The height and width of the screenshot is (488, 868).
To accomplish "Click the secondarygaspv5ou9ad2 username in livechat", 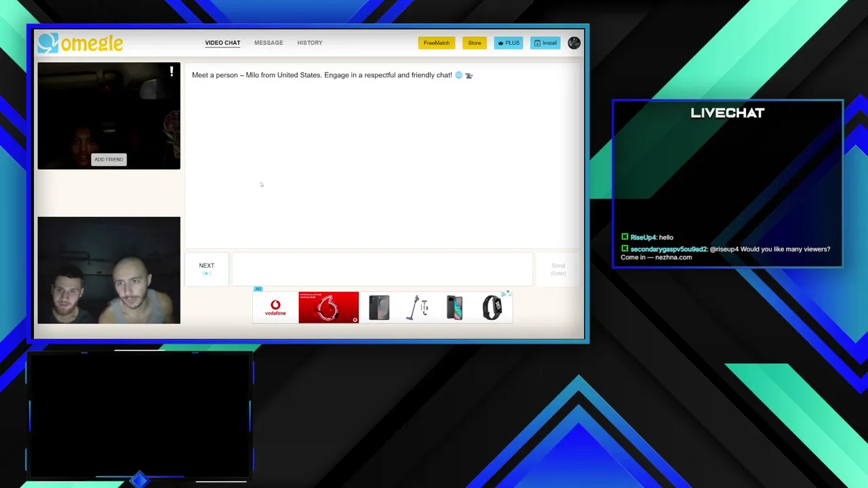I will click(x=669, y=249).
